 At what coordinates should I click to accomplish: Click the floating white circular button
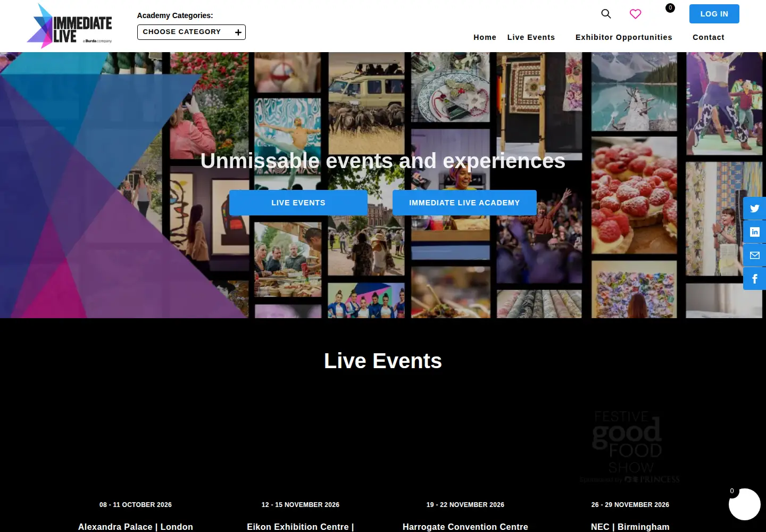(x=744, y=504)
